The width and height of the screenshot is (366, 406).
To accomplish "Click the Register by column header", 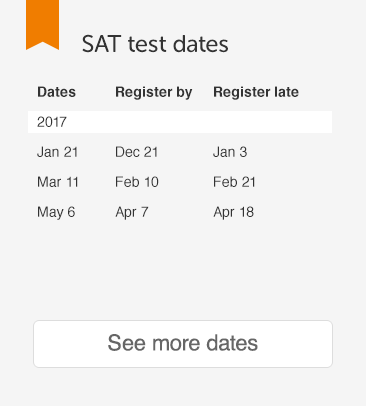I will (x=154, y=93).
